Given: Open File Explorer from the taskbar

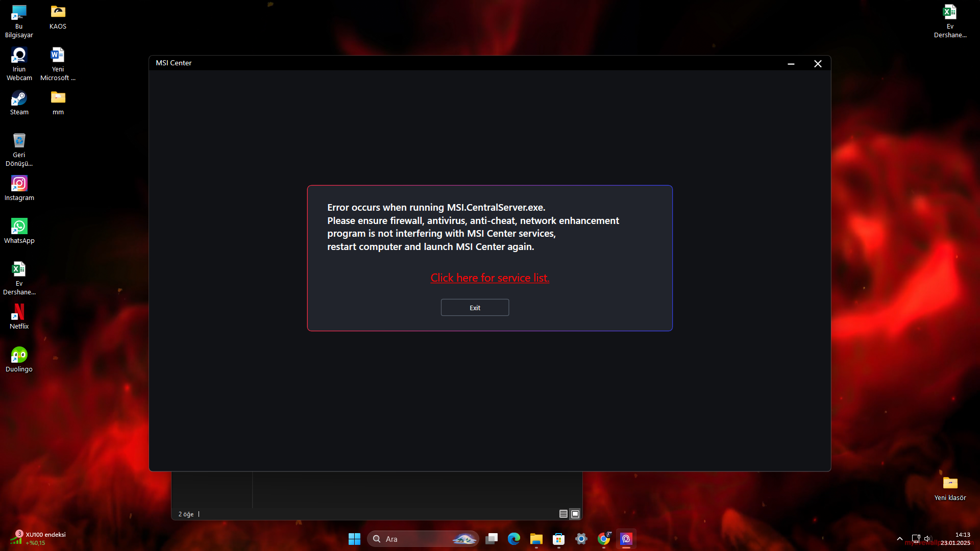Looking at the screenshot, I should click(x=536, y=539).
